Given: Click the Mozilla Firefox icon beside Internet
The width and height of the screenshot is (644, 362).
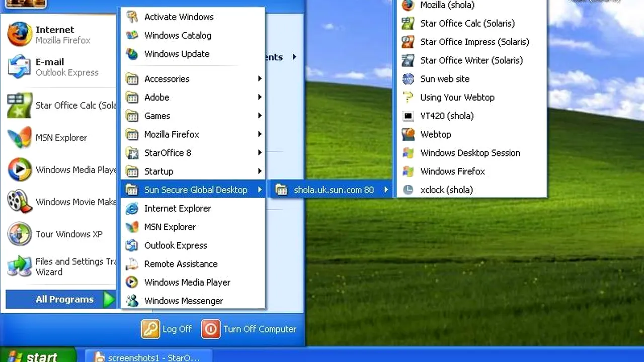Looking at the screenshot, I should 20,35.
